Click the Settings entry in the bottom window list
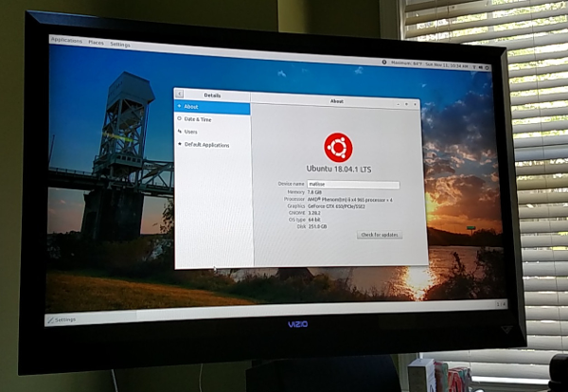 tap(64, 320)
